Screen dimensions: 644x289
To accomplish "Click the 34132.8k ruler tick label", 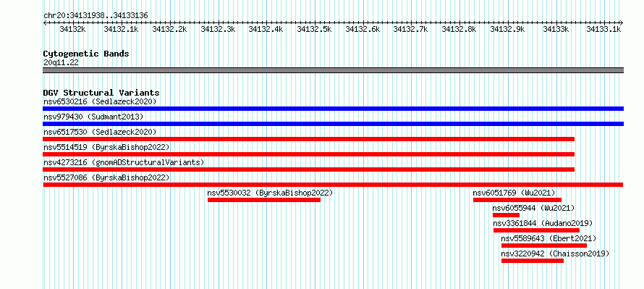I will [x=459, y=29].
